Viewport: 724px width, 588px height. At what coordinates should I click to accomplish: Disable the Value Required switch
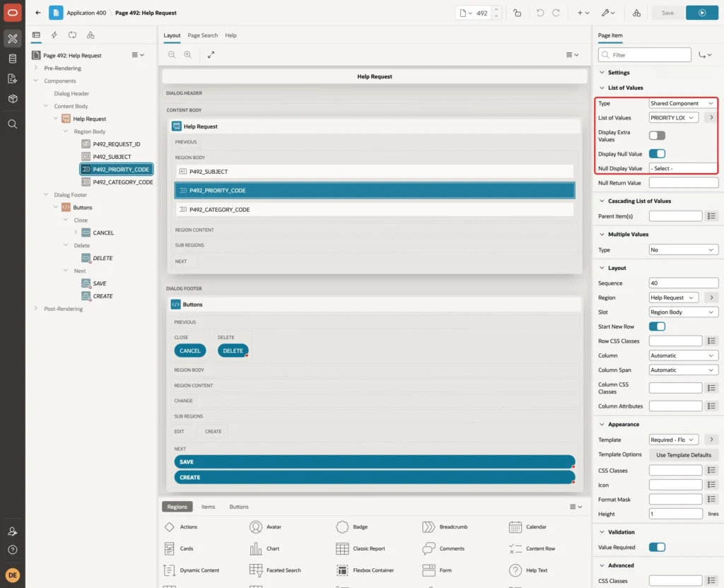point(657,547)
